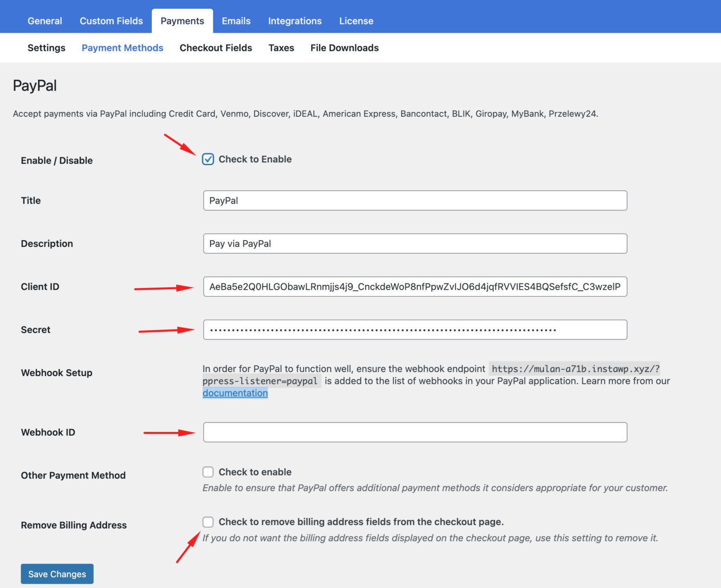Click the Save Changes button

point(57,574)
